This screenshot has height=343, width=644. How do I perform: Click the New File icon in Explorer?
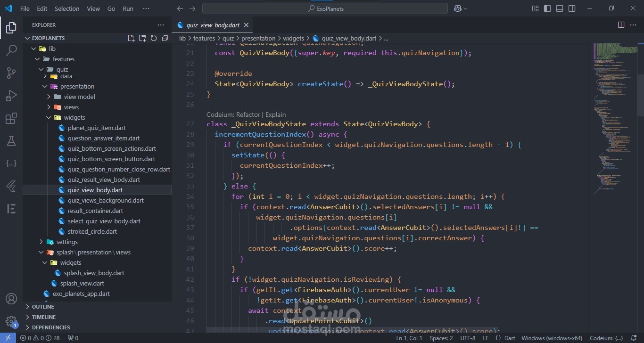click(131, 38)
